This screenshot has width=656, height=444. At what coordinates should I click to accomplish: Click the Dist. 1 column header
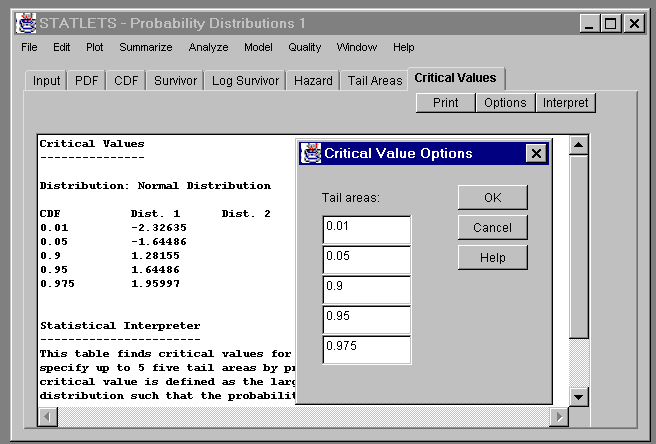pos(155,214)
